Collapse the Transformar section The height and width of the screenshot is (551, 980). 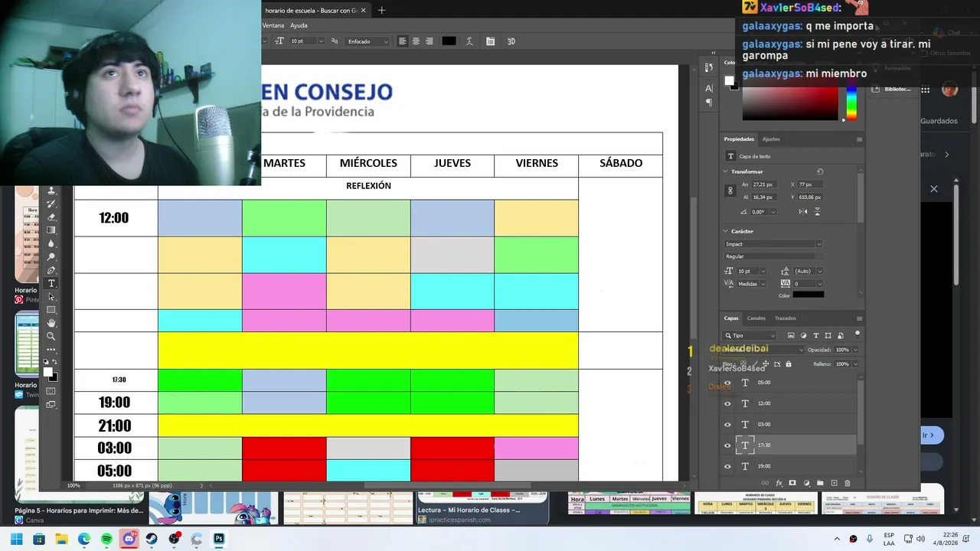pos(726,171)
